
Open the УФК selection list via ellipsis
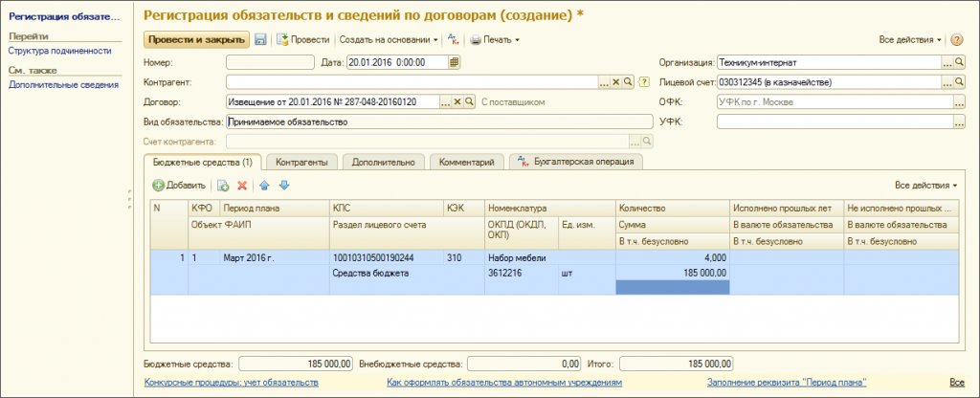tap(959, 122)
